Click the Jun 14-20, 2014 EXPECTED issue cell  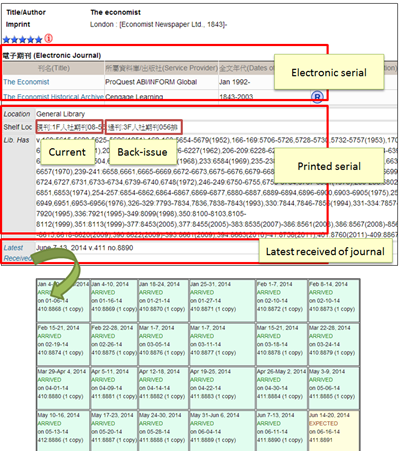pos(334,431)
